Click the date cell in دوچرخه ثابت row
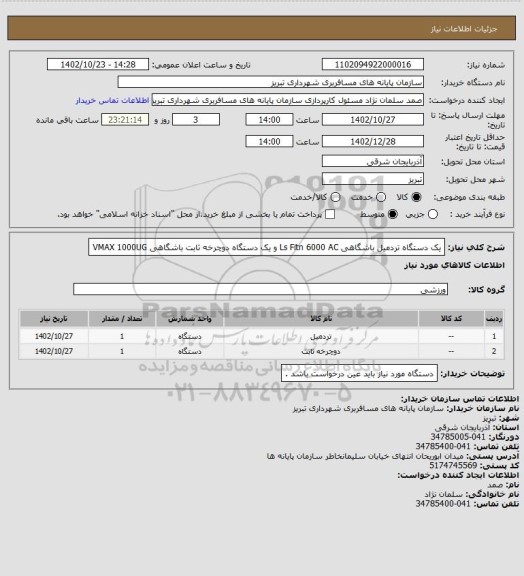Screen dimensions: 524x576 54,352
